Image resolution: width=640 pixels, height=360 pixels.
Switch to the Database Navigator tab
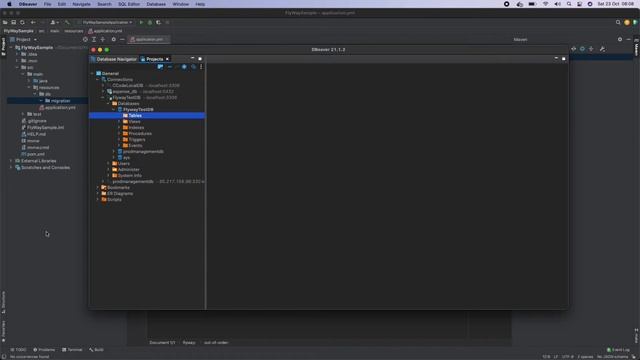[113, 59]
